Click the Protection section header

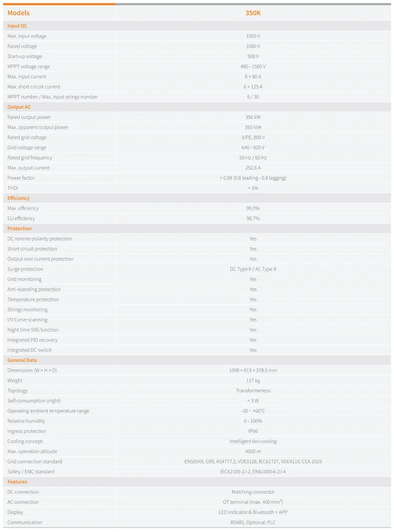click(x=19, y=228)
